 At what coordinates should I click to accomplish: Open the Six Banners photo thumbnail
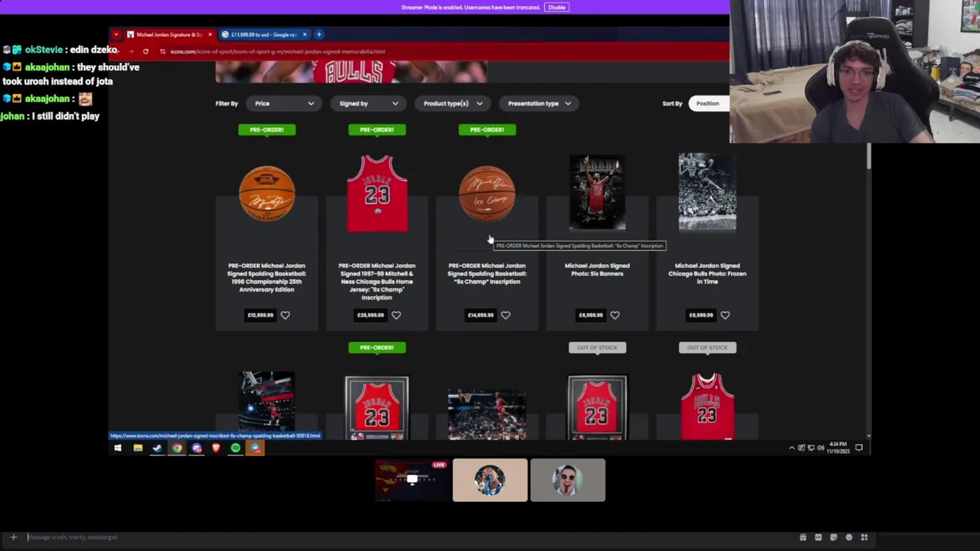[597, 192]
